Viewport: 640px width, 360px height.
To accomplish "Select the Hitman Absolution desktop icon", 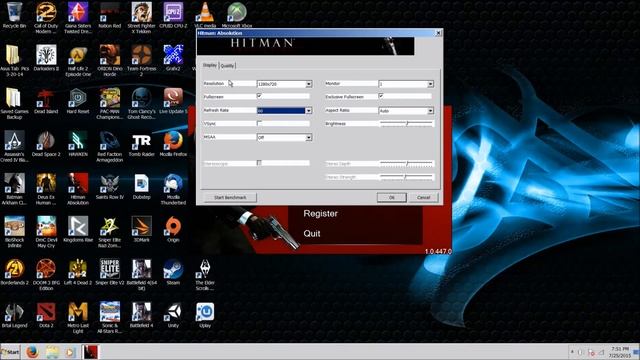I will tap(78, 189).
